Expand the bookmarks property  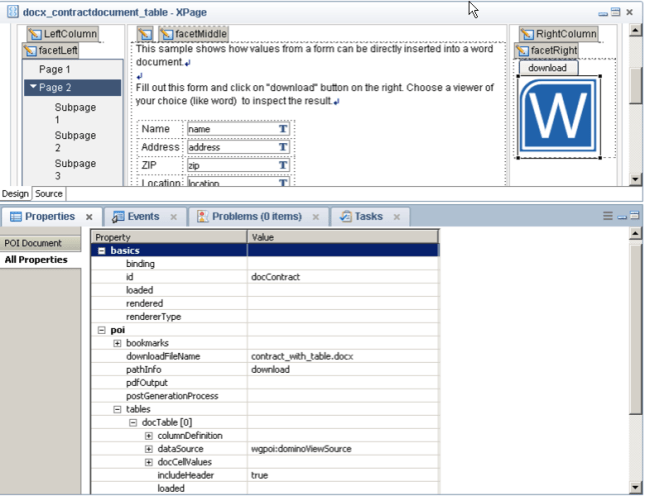tap(117, 343)
